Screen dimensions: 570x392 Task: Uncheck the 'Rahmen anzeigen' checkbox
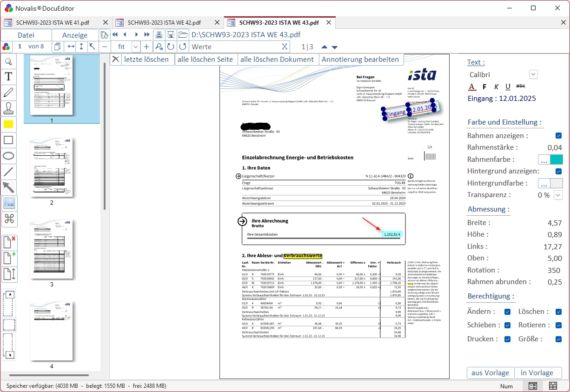pos(558,136)
